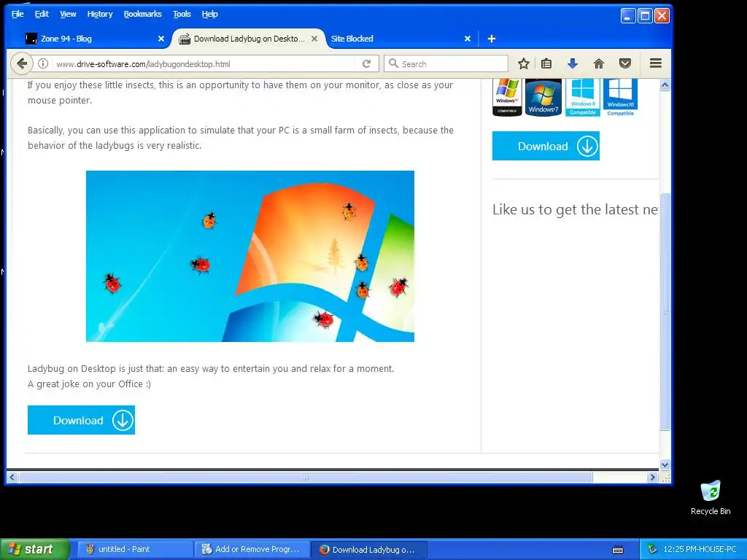Screen dimensions: 747x560
Task: Close the Zone 94 - Blog tab
Action: (161, 39)
